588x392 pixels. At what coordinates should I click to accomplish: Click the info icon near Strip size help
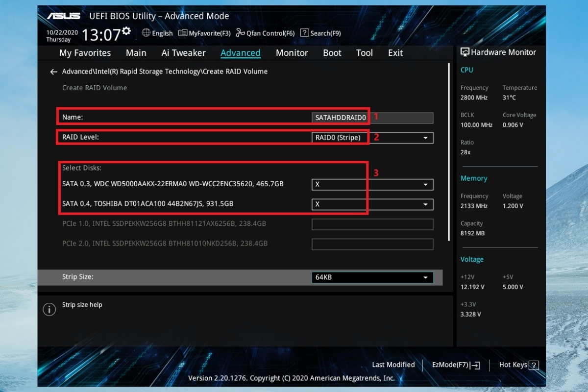(49, 309)
